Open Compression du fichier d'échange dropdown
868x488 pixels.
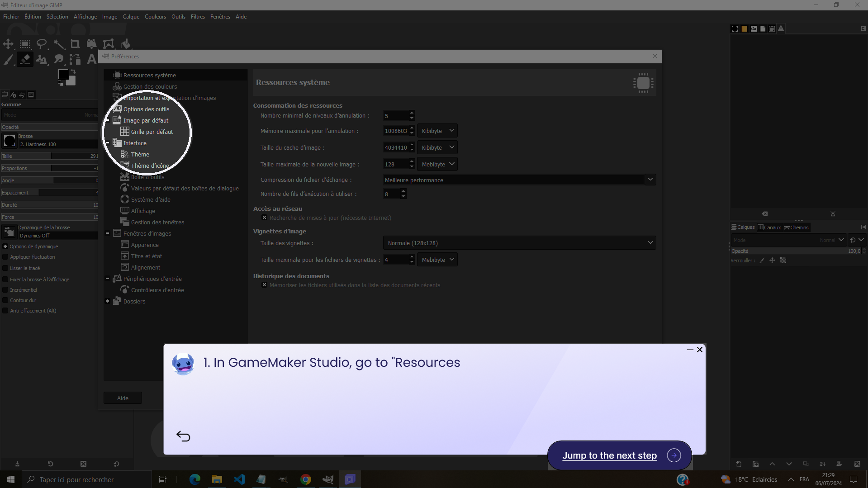[x=519, y=180]
